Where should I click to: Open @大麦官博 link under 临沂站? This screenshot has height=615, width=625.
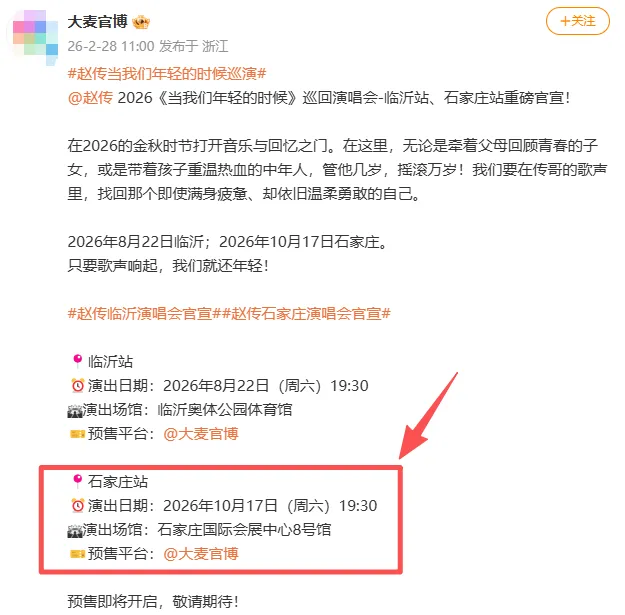click(201, 434)
